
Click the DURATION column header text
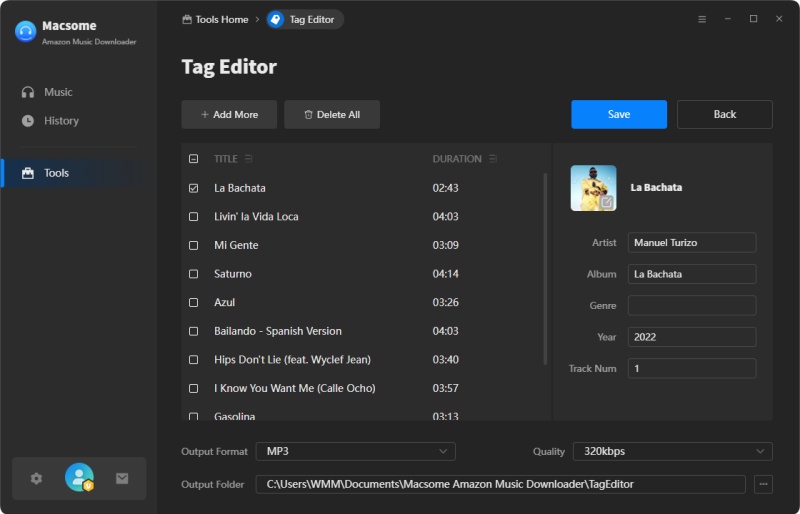pos(457,159)
